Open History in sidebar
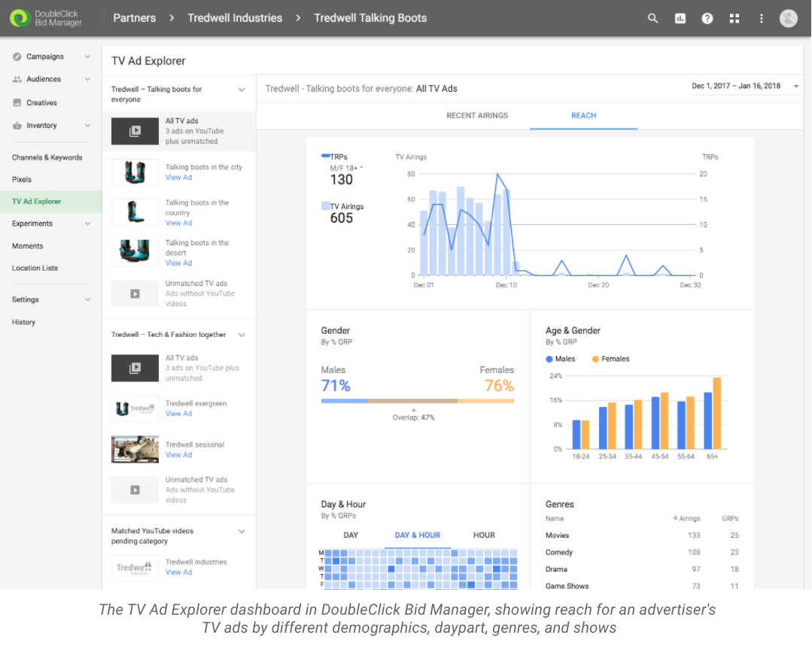This screenshot has width=812, height=650. coord(24,322)
